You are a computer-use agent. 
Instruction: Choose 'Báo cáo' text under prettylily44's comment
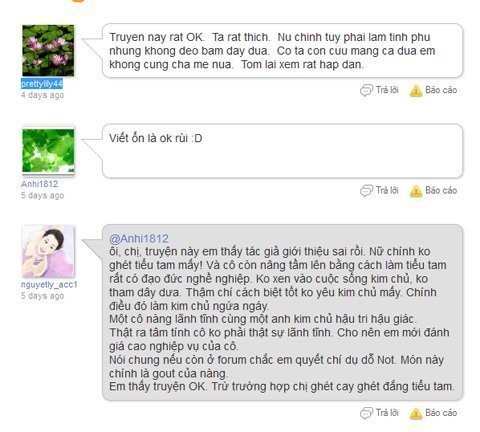pyautogui.click(x=441, y=90)
